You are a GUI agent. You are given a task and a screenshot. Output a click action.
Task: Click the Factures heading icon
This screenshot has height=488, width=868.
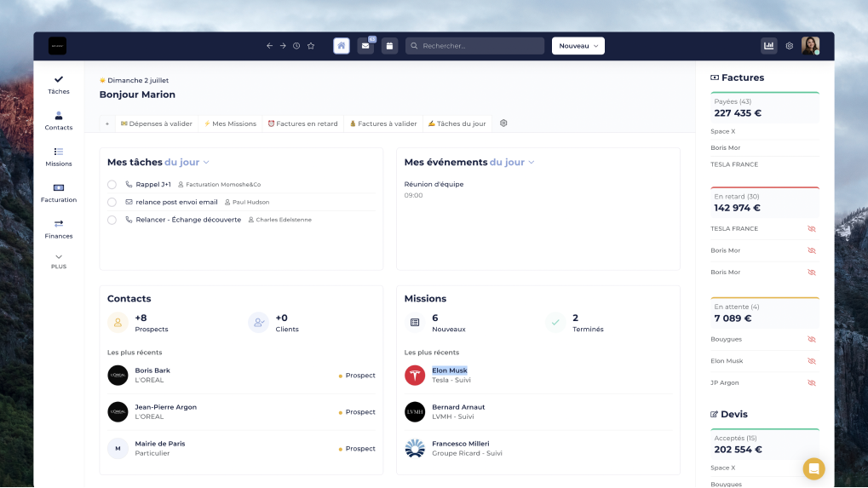tap(715, 78)
